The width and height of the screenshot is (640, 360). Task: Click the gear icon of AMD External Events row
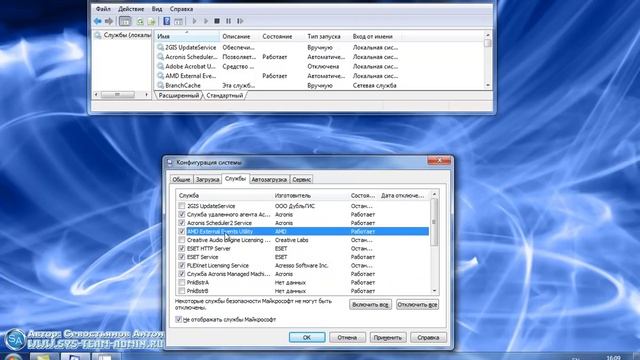click(160, 76)
